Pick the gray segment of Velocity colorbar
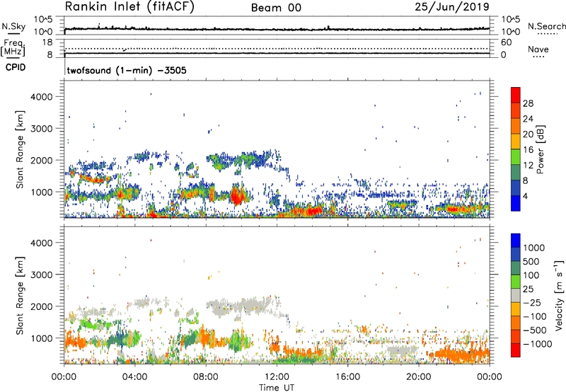 (516, 296)
